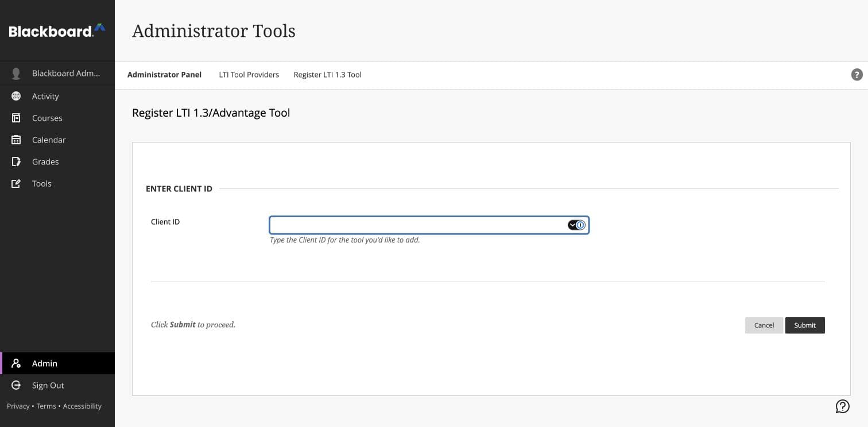Click the 'Click Submit to proceed' text
Screen dimensions: 868x427
tap(193, 325)
